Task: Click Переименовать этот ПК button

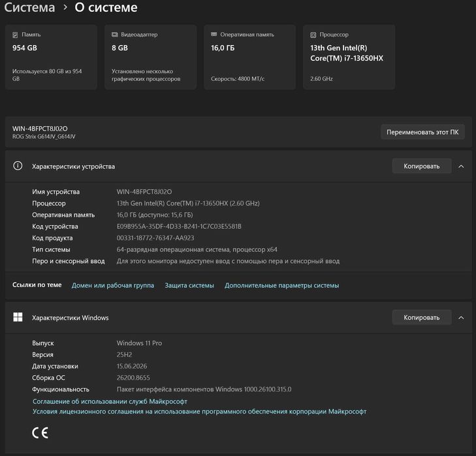Action: point(422,132)
